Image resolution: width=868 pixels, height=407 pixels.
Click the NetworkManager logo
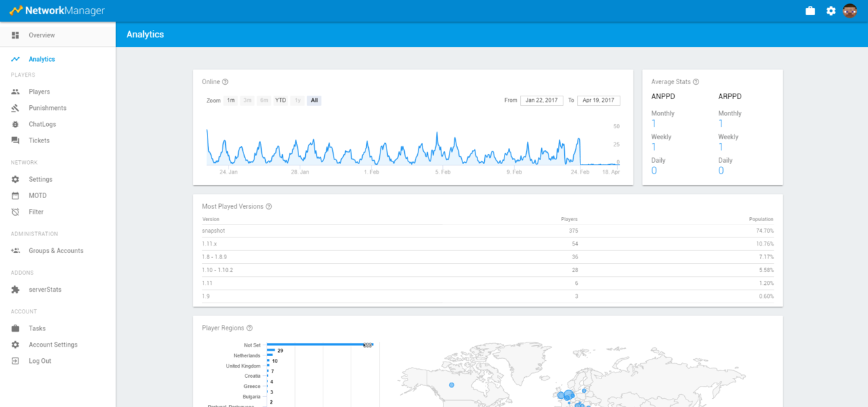point(57,11)
